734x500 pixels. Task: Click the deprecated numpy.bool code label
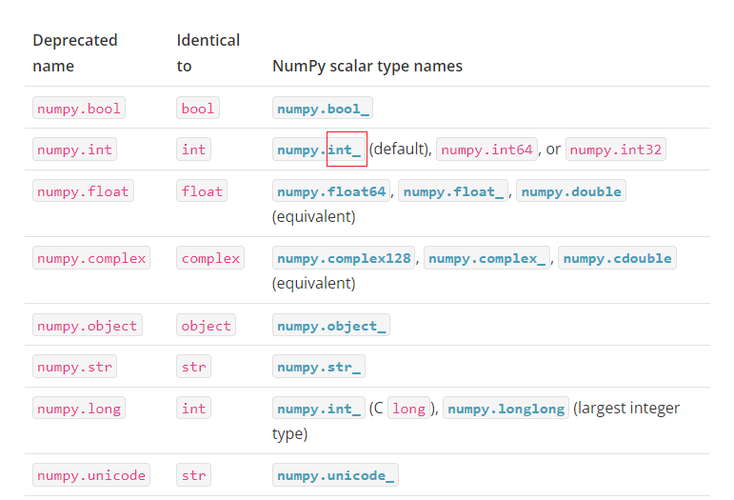pyautogui.click(x=77, y=108)
